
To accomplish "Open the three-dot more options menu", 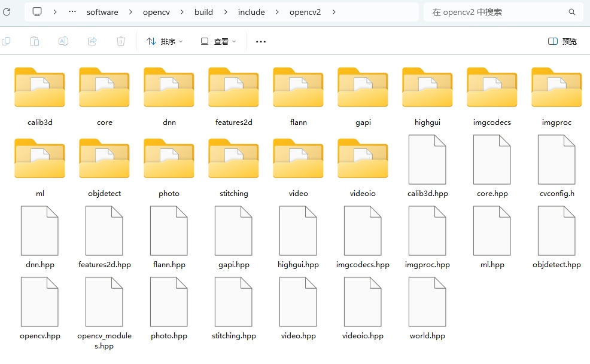I will [x=261, y=41].
